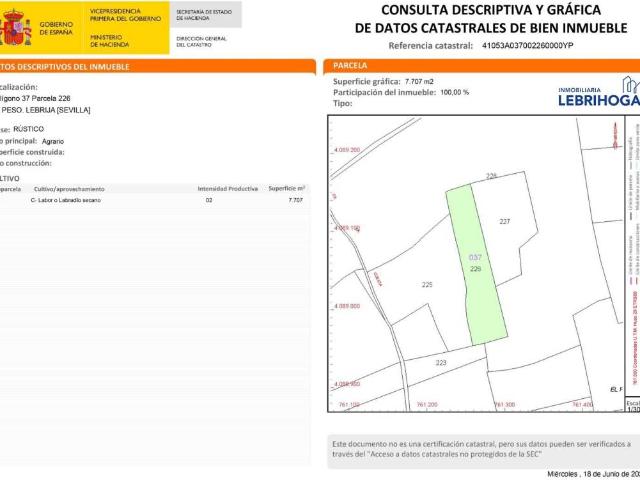Screen dimensions: 640x480
Task: Click the 'Superficie m²' column header
Action: (287, 188)
